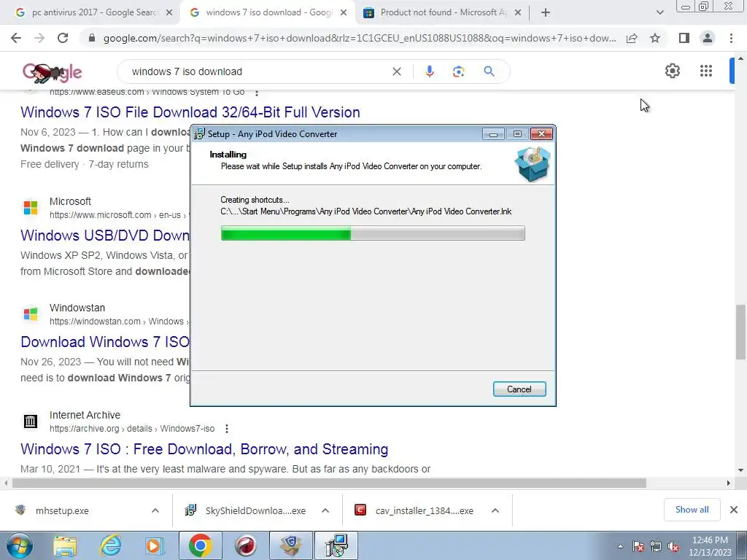
Task: Expand cav_installer_1384....exe download options
Action: pos(495,510)
